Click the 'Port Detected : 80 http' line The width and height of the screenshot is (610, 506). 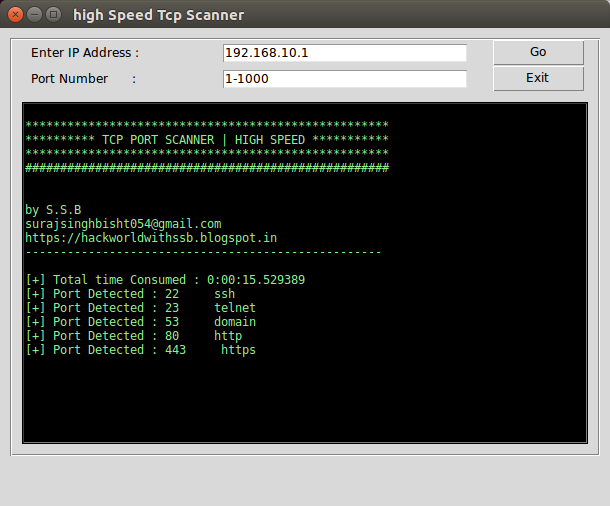[134, 336]
